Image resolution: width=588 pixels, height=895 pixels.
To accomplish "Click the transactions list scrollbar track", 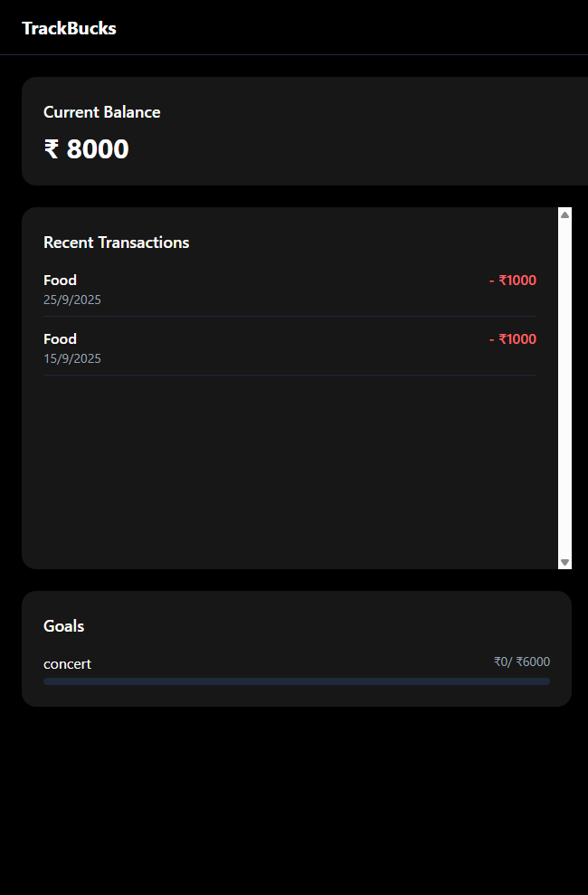I will [565, 389].
